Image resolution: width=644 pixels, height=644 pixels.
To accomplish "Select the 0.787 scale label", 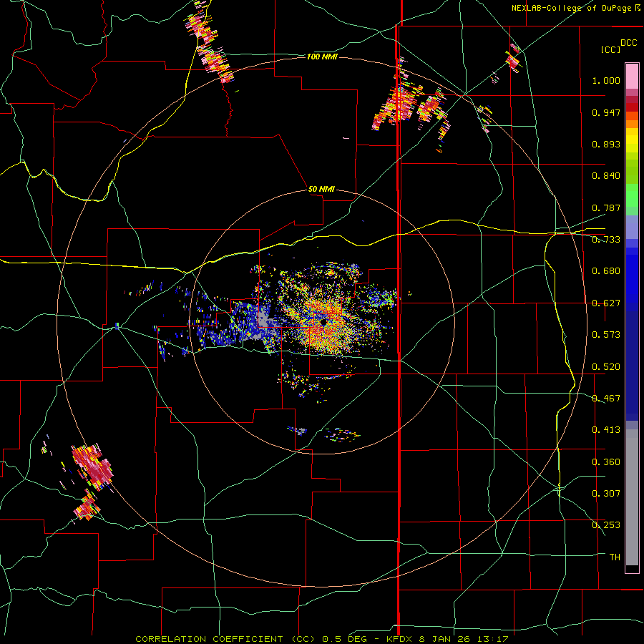I will [606, 208].
